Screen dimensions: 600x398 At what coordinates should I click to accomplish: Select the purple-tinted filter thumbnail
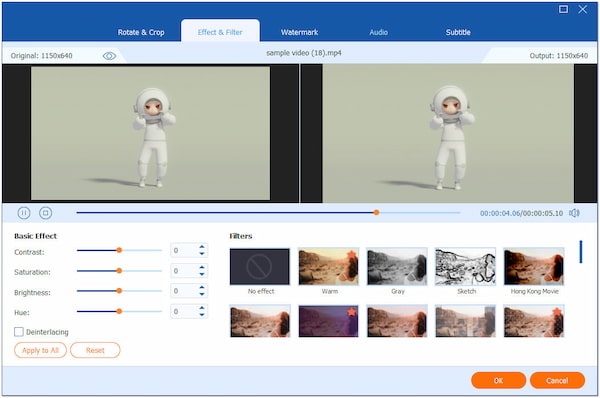click(328, 321)
